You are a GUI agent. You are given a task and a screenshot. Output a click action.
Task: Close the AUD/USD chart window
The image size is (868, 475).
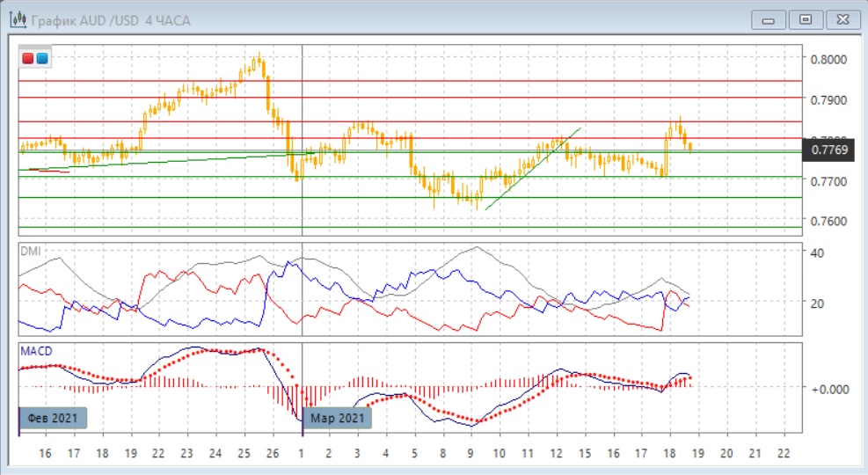[x=840, y=18]
